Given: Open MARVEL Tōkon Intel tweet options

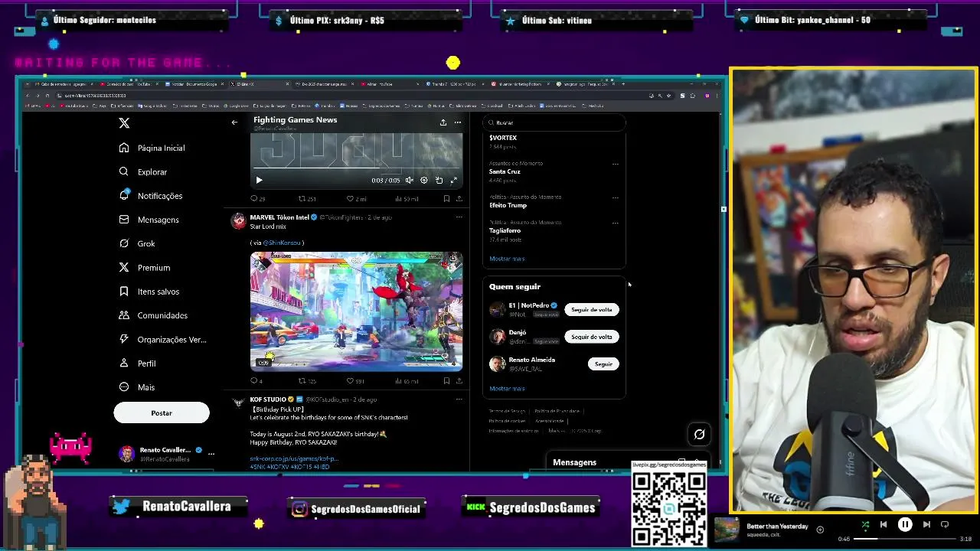Looking at the screenshot, I should tap(459, 217).
